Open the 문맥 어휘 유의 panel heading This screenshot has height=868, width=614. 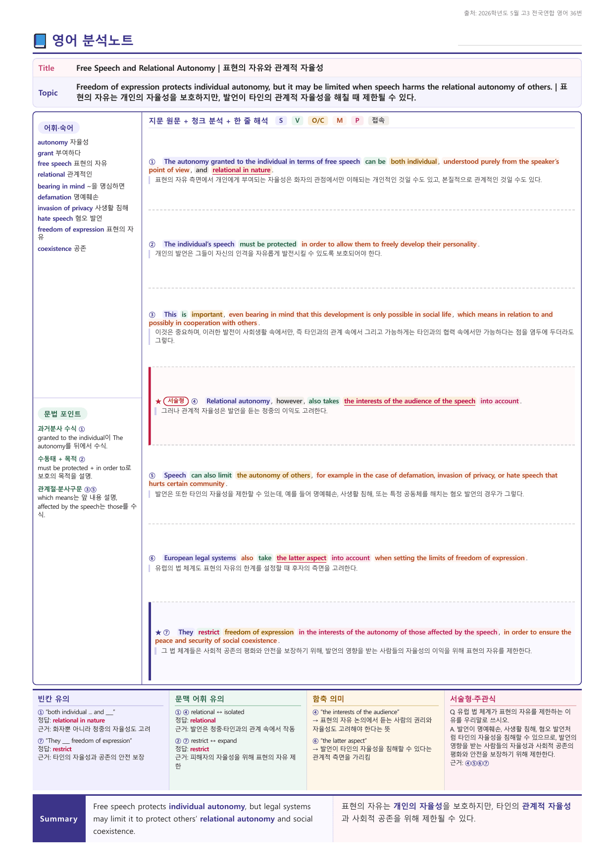point(200,699)
